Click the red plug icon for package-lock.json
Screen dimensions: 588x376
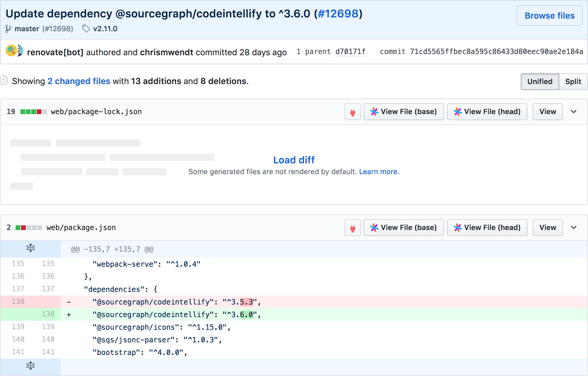point(352,112)
